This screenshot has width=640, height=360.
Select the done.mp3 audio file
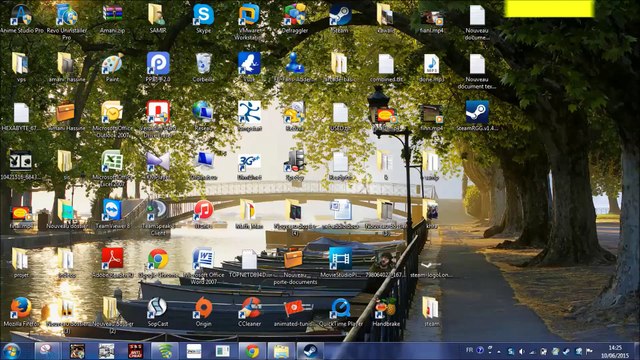[431, 68]
